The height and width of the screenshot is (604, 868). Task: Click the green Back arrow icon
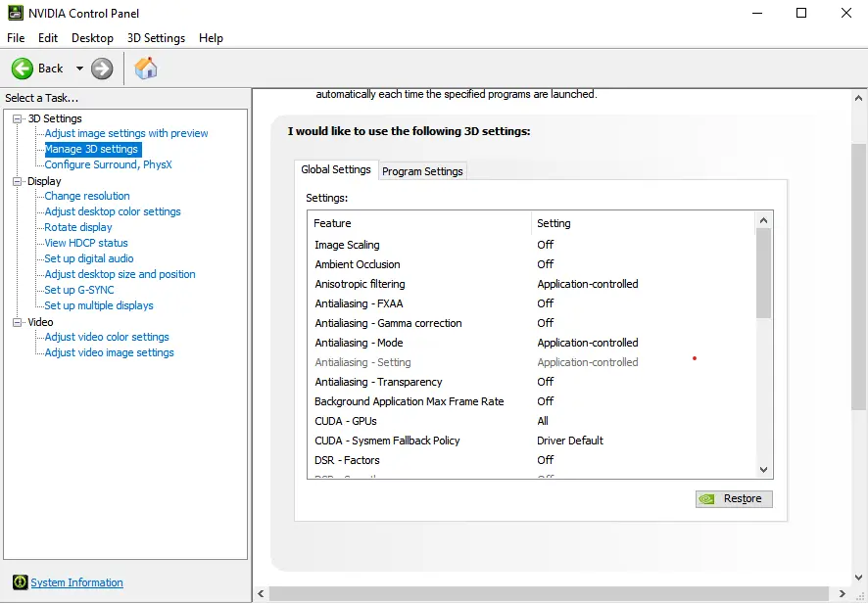point(23,69)
